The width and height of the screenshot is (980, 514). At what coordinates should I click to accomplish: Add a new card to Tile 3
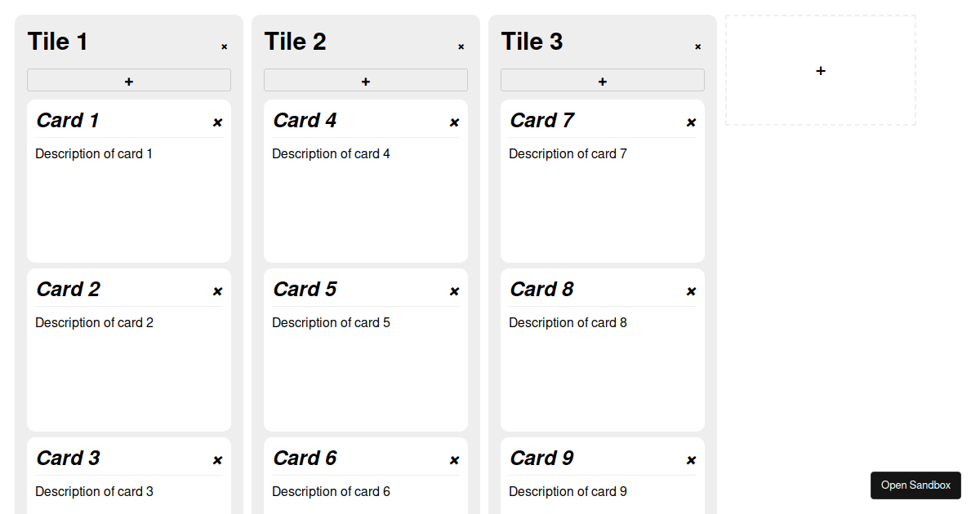[602, 80]
